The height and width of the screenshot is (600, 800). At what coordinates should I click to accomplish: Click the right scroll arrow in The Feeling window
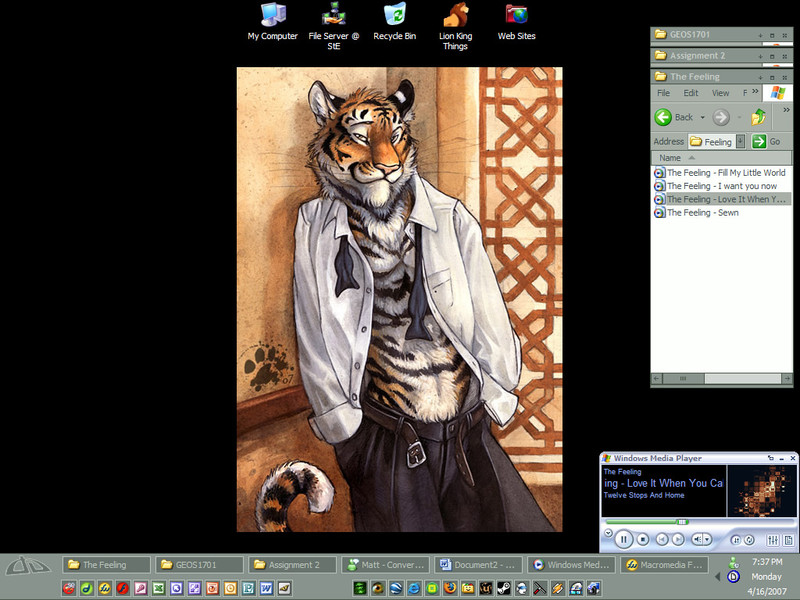[787, 379]
